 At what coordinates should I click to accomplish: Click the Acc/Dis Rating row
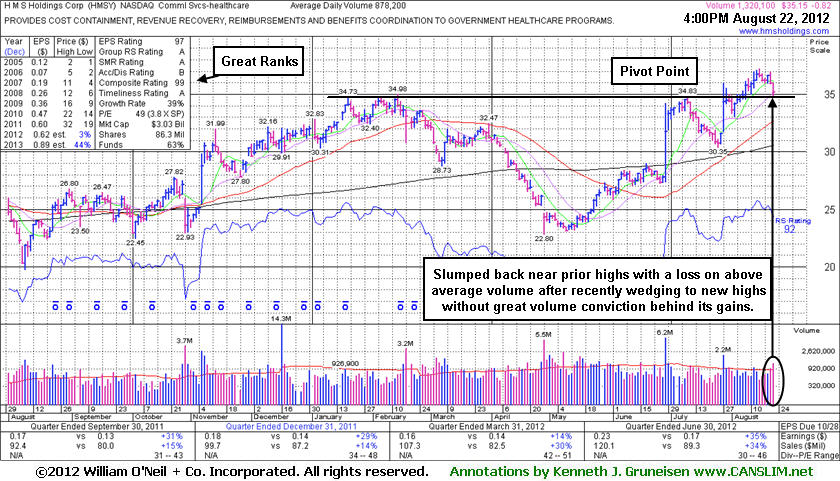click(141, 72)
